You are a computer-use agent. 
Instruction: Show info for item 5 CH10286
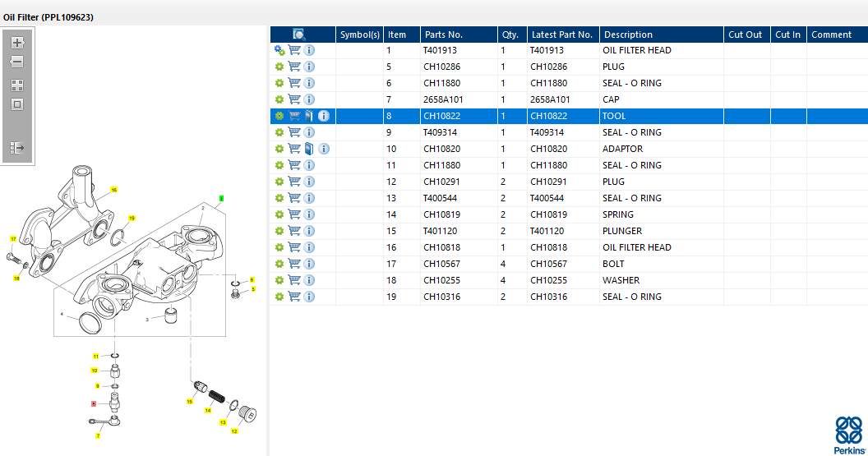click(309, 67)
